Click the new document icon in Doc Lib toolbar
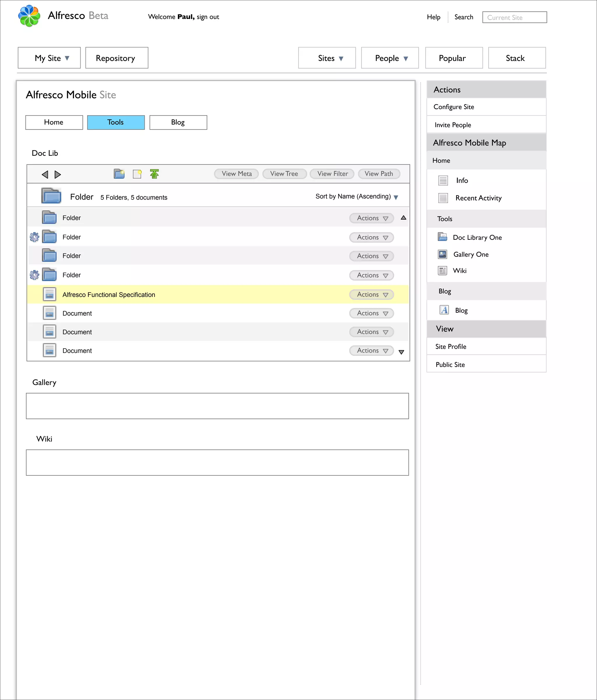Viewport: 597px width, 700px height. (137, 174)
